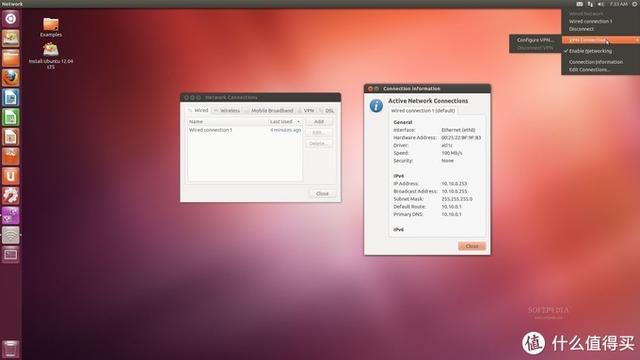Viewport: 640px width, 360px height.
Task: Open LibreOffice Calc from the launcher
Action: coord(11,117)
